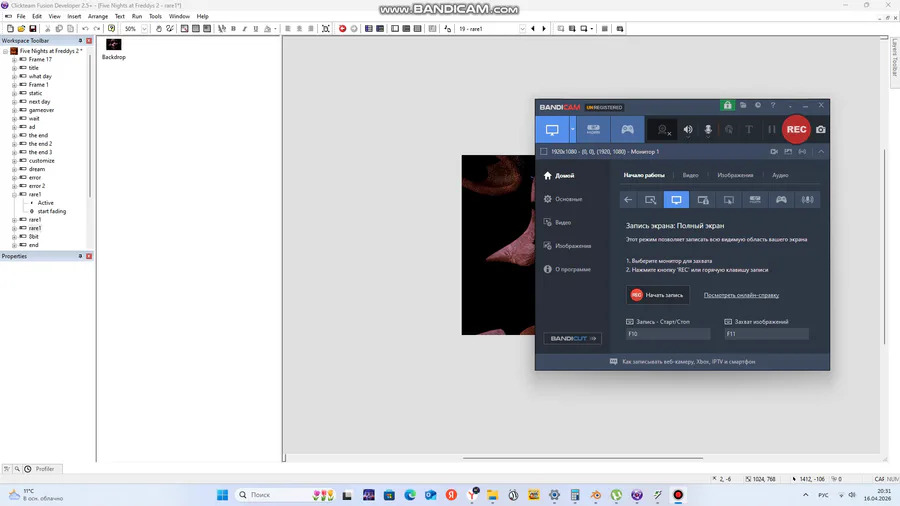Screen dimensions: 900x506
Task: Select Bandicam's game recording mode gamepad
Action: pos(627,130)
